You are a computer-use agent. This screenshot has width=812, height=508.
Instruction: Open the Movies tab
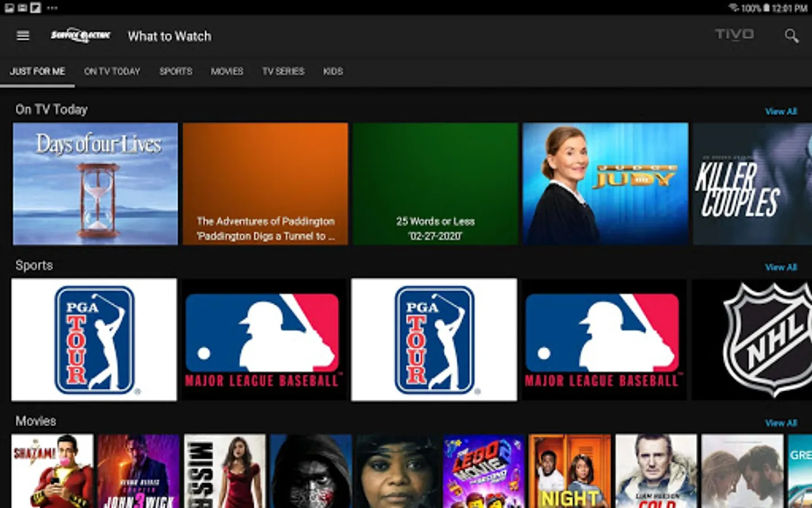tap(227, 71)
